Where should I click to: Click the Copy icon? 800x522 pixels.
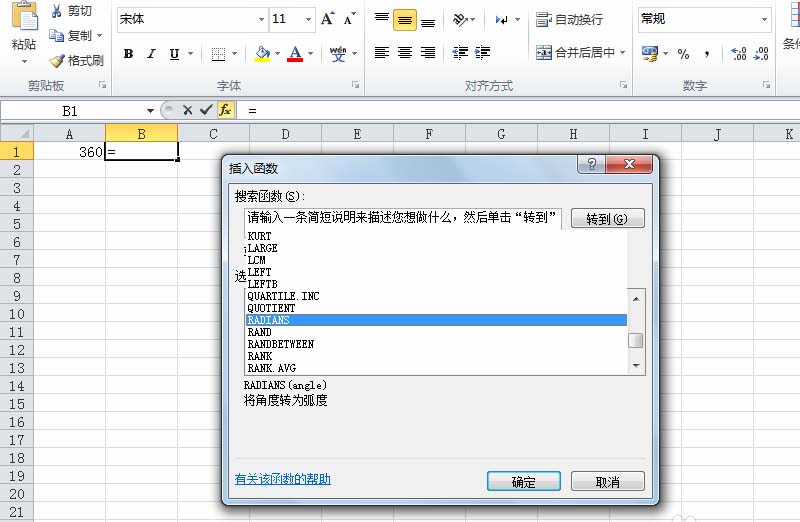pos(56,35)
